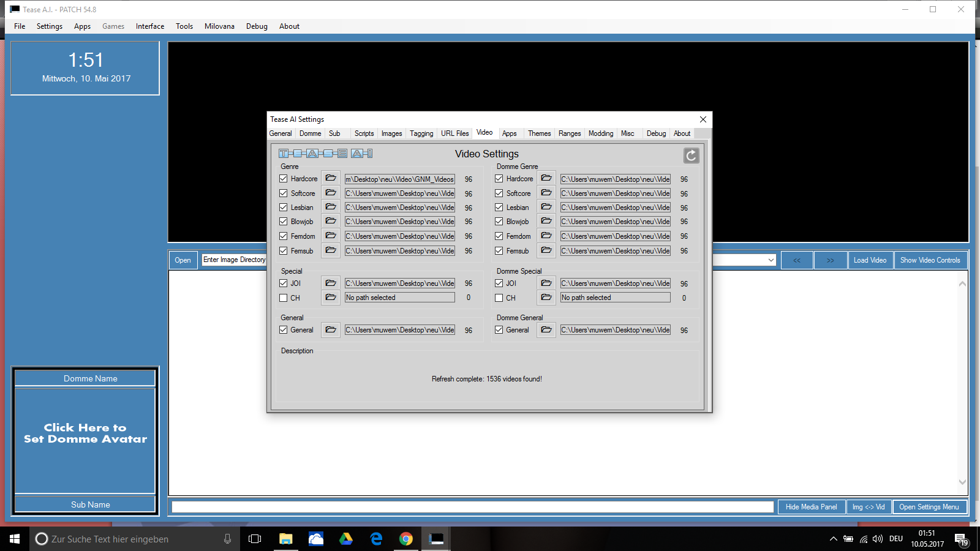Open Task View on taskbar
This screenshot has width=980, height=551.
(x=255, y=539)
